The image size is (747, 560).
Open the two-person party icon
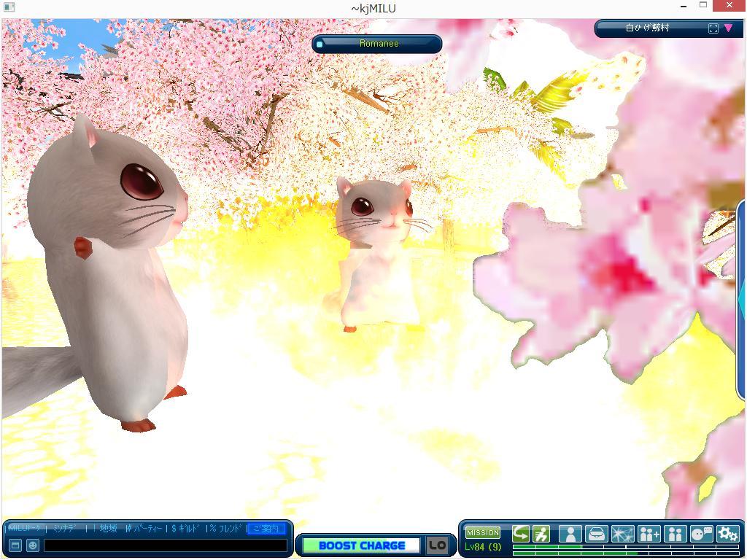coord(675,534)
